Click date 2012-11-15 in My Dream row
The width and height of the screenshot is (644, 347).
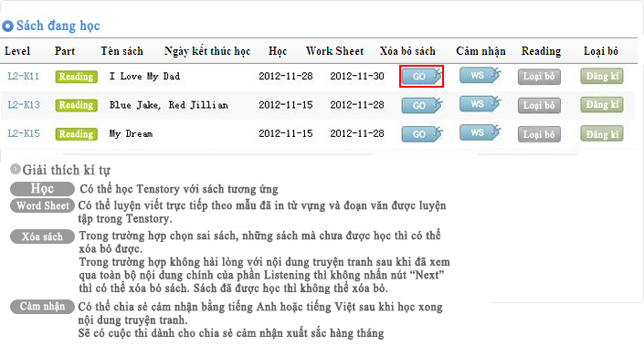(286, 133)
